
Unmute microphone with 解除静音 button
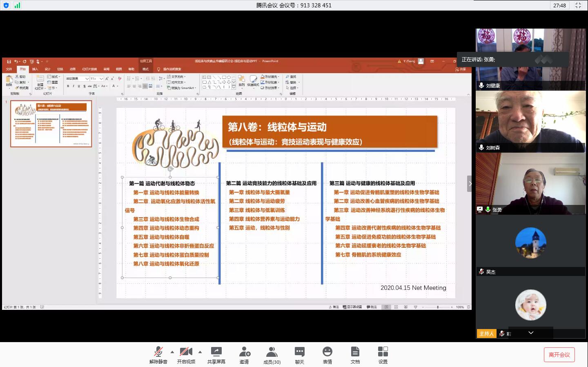[x=158, y=354]
